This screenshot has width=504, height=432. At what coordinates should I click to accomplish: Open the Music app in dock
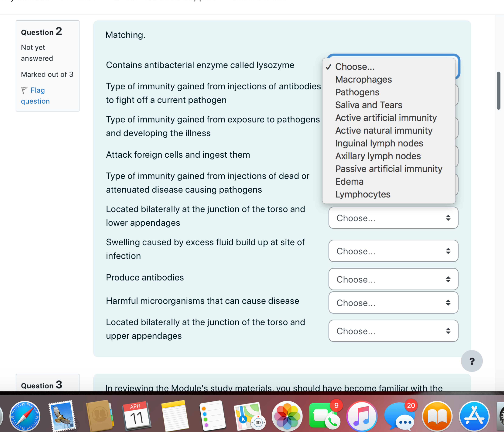(362, 416)
